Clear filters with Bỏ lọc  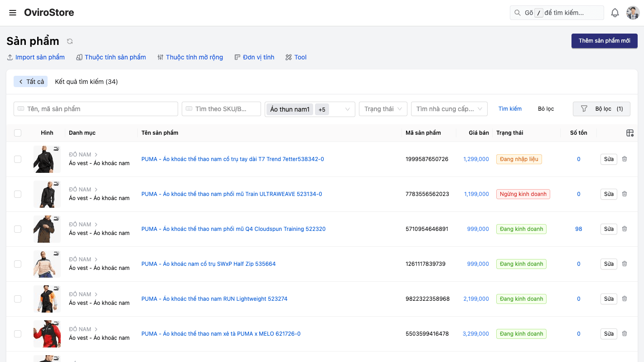tap(546, 109)
